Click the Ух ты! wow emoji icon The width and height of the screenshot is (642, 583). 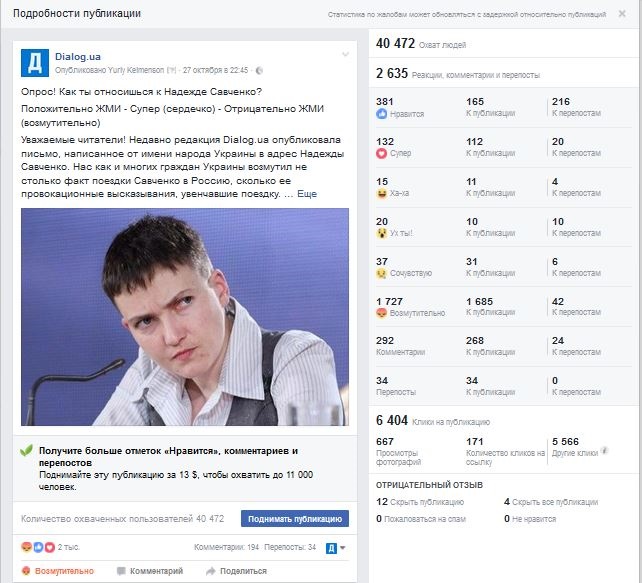[381, 233]
